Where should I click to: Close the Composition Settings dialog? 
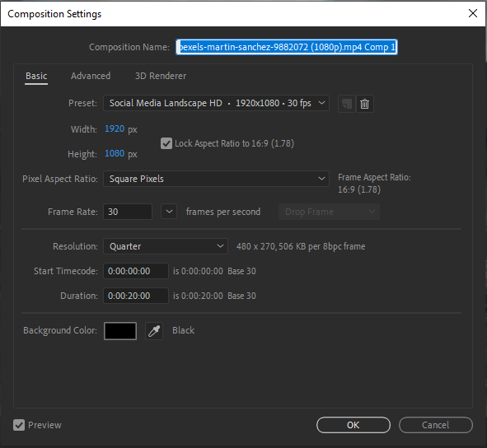click(x=473, y=13)
